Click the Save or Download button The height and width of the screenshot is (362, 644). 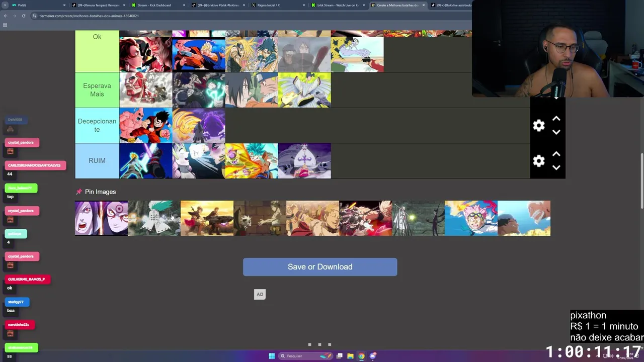pyautogui.click(x=320, y=267)
